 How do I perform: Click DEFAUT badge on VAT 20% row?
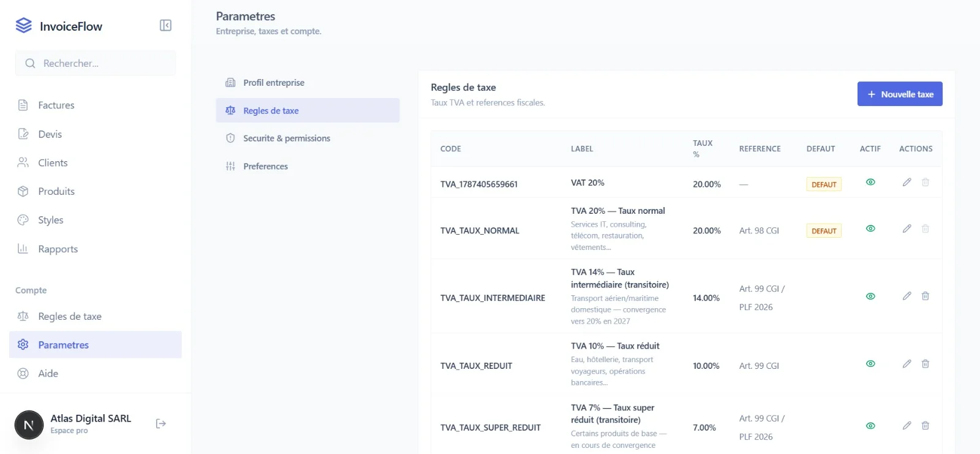click(824, 184)
